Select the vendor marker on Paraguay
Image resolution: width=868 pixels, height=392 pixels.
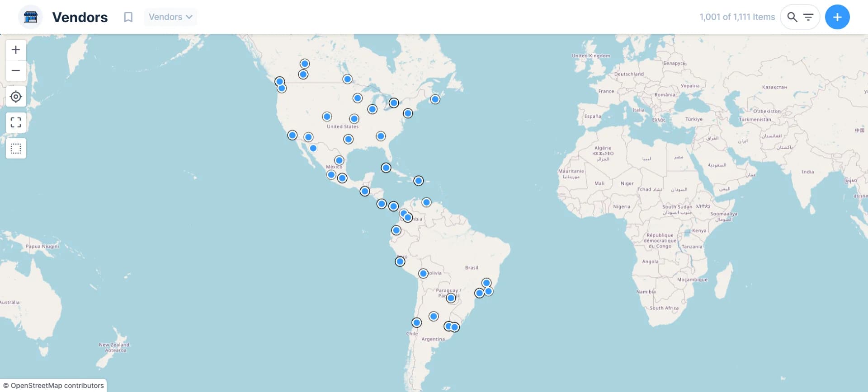[x=451, y=298]
